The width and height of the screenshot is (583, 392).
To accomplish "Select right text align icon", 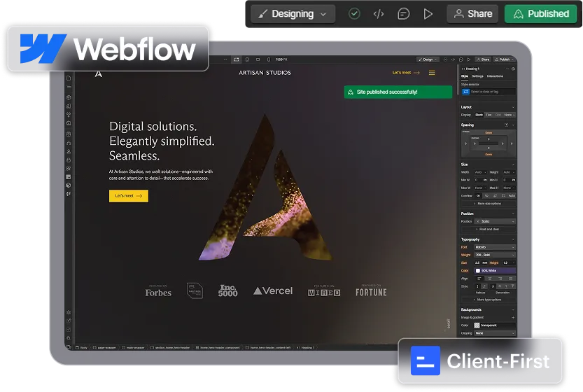I will [500, 279].
